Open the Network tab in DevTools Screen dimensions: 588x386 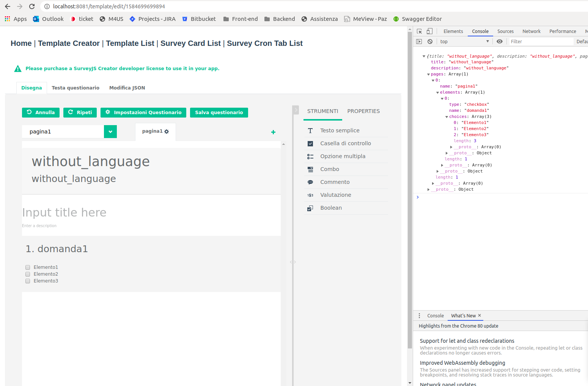[x=531, y=31]
